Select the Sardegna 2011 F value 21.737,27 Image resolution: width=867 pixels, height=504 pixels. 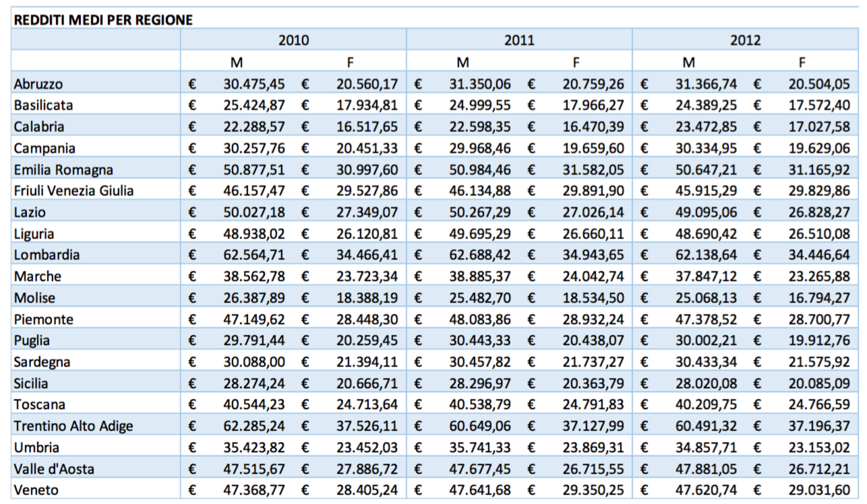pyautogui.click(x=593, y=362)
